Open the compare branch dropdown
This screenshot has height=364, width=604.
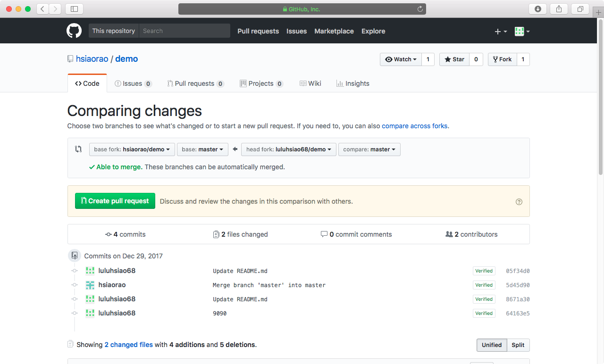tap(369, 149)
